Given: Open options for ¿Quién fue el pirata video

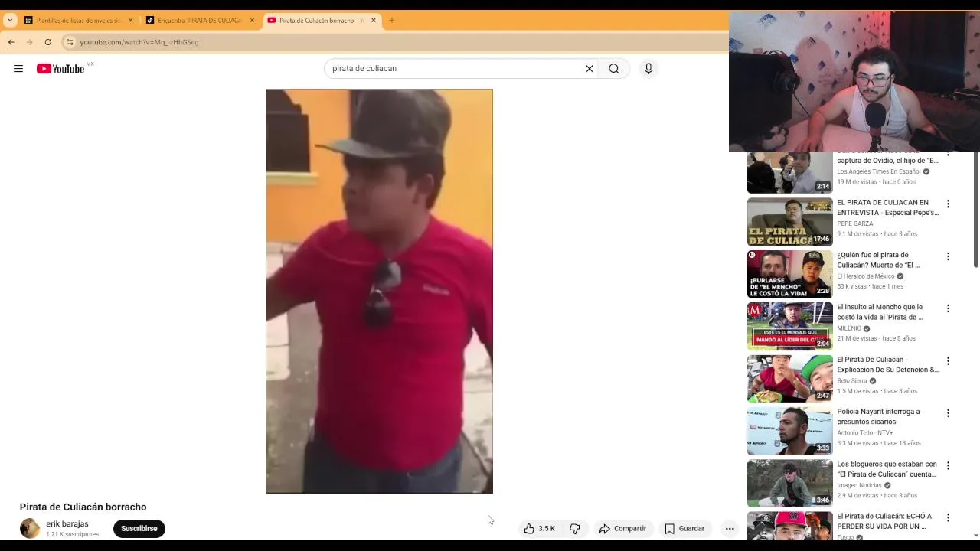Looking at the screenshot, I should point(949,256).
